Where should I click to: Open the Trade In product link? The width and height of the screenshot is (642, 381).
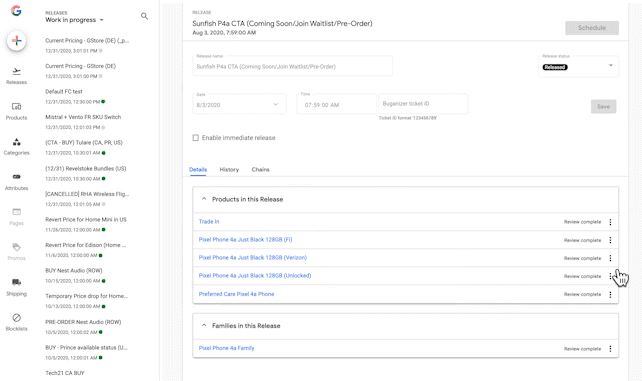tap(209, 221)
